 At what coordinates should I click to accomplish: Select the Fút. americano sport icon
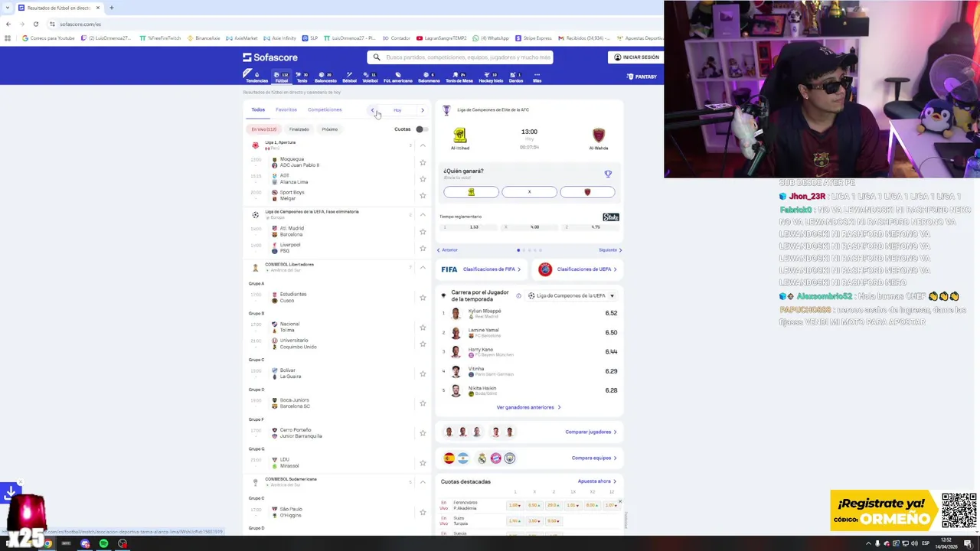coord(398,77)
